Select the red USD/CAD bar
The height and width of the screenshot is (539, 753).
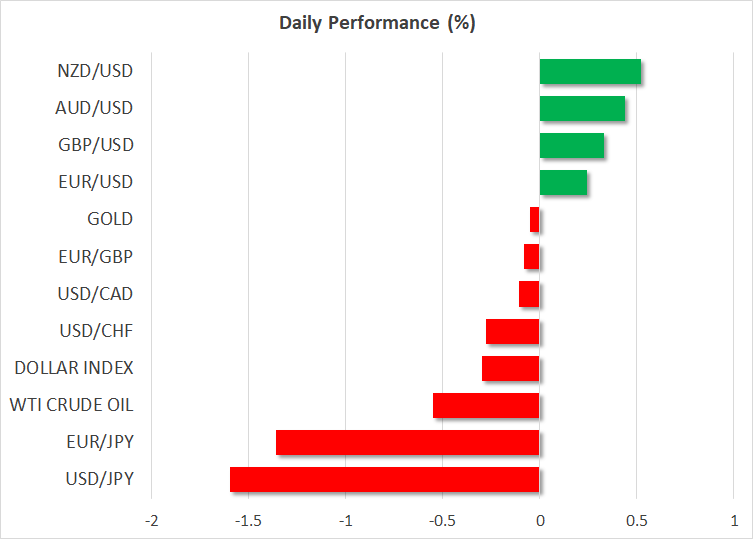(x=529, y=294)
